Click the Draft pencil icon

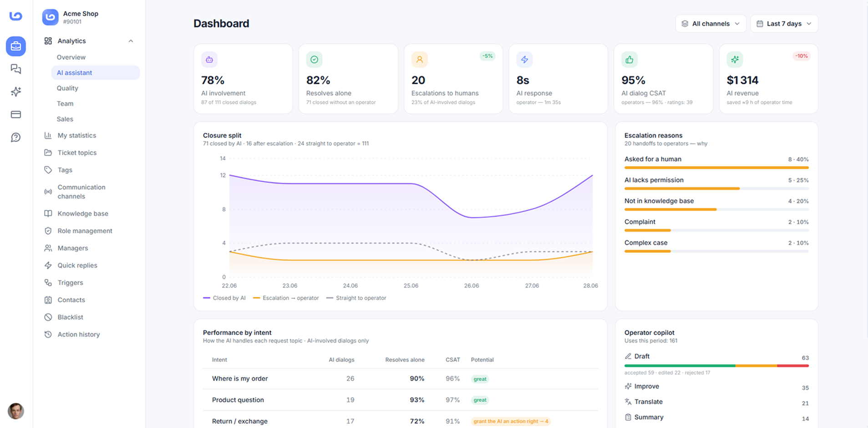pyautogui.click(x=628, y=357)
